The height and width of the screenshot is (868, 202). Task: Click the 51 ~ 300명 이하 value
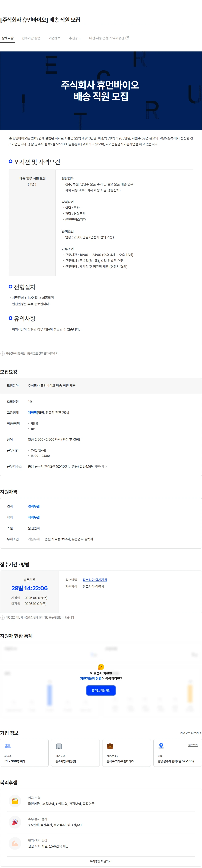(15, 761)
